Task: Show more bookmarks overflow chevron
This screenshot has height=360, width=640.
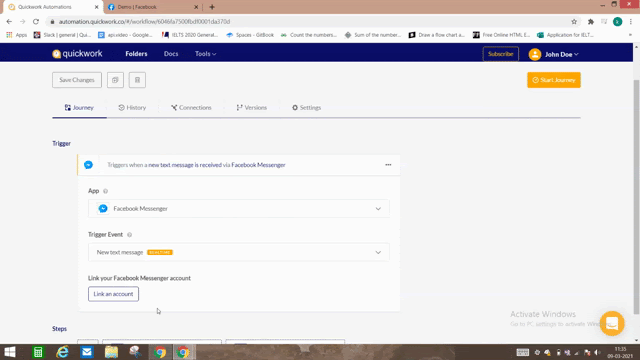Action: (x=630, y=35)
